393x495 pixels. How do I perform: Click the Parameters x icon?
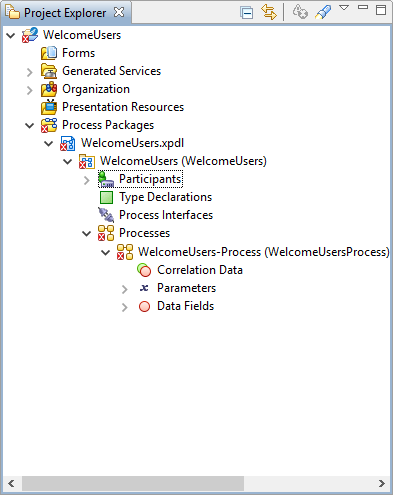point(144,288)
